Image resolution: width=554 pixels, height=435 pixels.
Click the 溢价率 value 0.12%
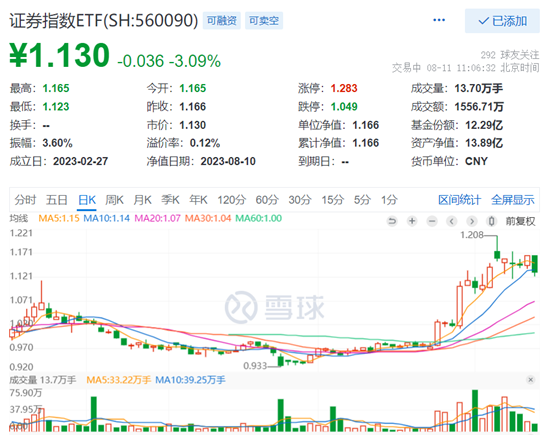(x=205, y=143)
